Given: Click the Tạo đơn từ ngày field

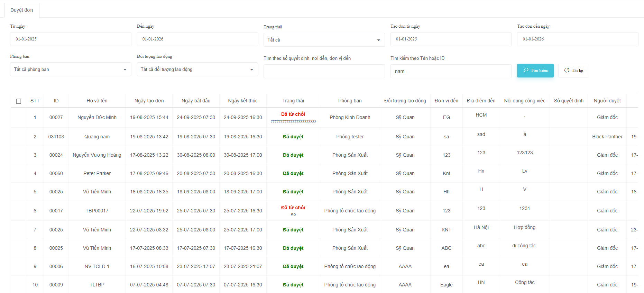Looking at the screenshot, I should pos(451,39).
